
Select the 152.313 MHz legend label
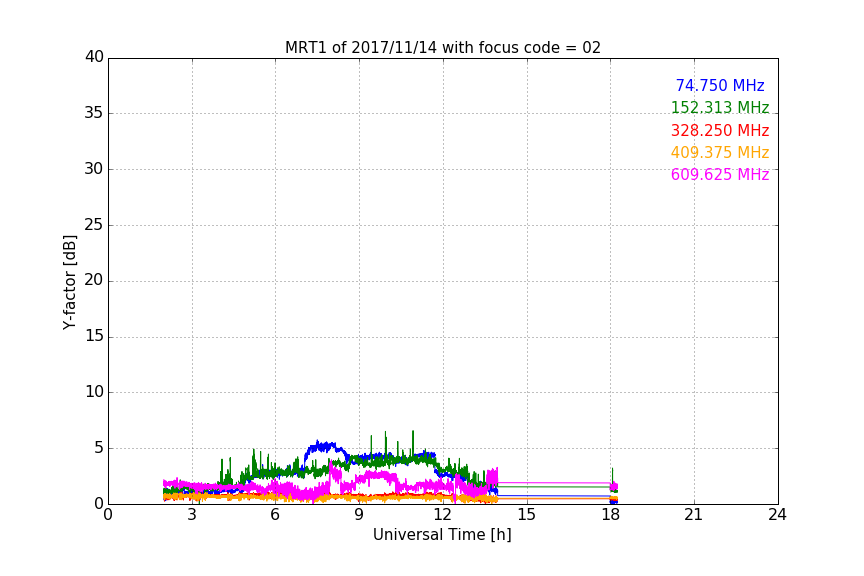720,108
